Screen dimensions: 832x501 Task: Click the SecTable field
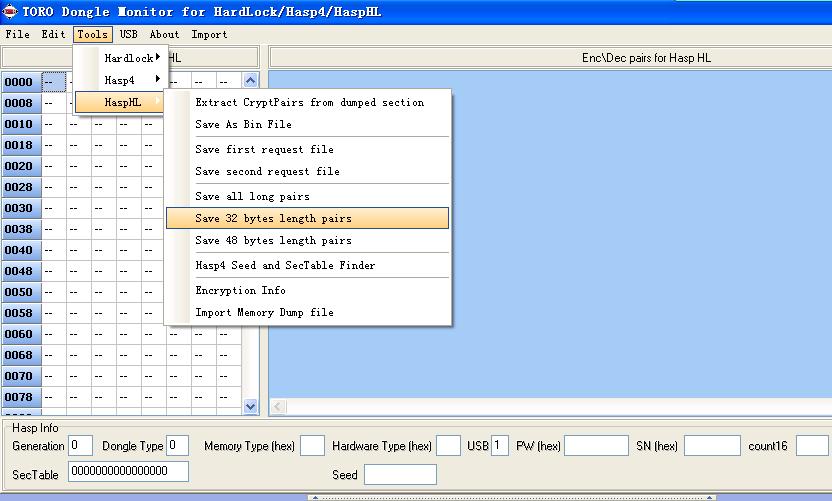pos(128,471)
